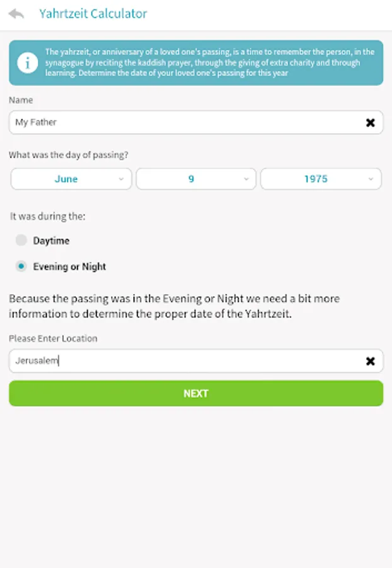Clear the Location field with X icon
This screenshot has width=392, height=568.
(370, 361)
